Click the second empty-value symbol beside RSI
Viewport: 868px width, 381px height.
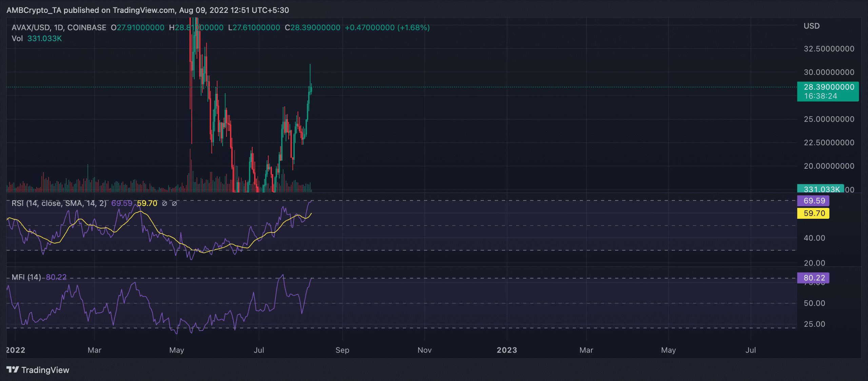pos(174,204)
